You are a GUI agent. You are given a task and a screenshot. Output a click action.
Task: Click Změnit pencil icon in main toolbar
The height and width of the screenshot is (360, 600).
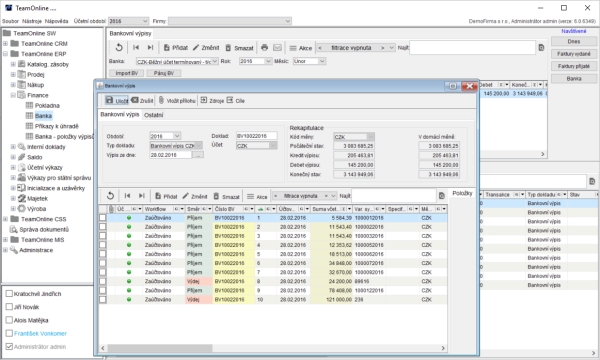point(196,47)
